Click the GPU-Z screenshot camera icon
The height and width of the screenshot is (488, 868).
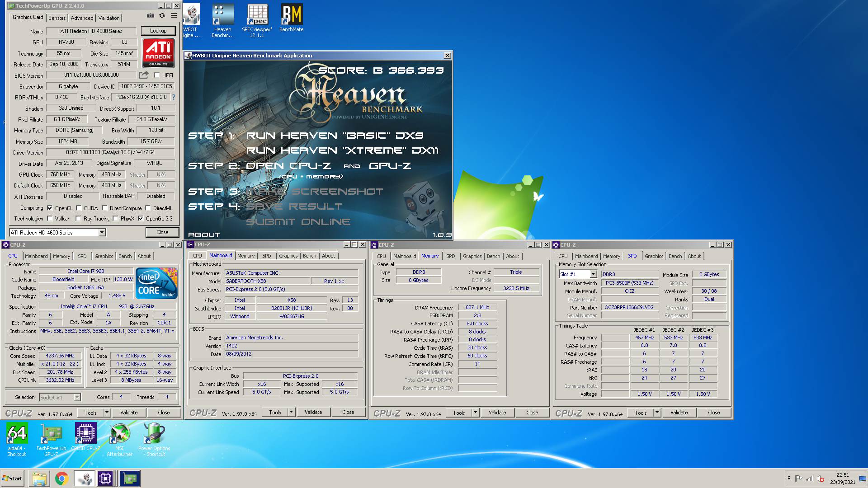pyautogui.click(x=151, y=16)
